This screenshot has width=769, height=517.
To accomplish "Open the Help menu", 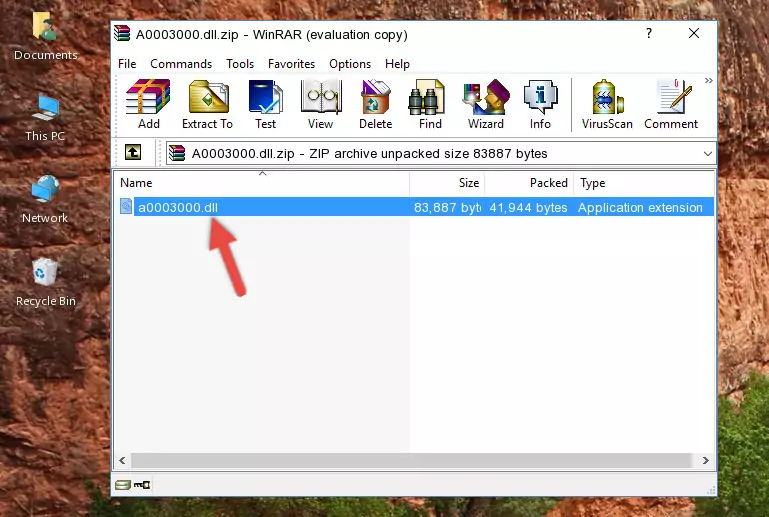I will click(x=397, y=64).
